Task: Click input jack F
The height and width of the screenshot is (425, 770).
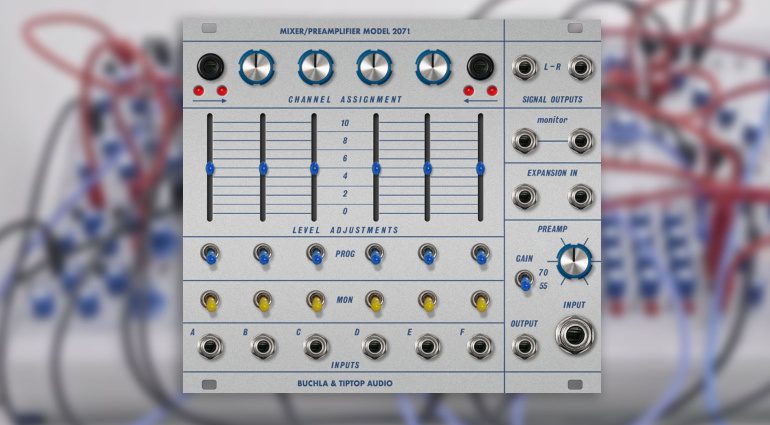Action: pyautogui.click(x=480, y=346)
